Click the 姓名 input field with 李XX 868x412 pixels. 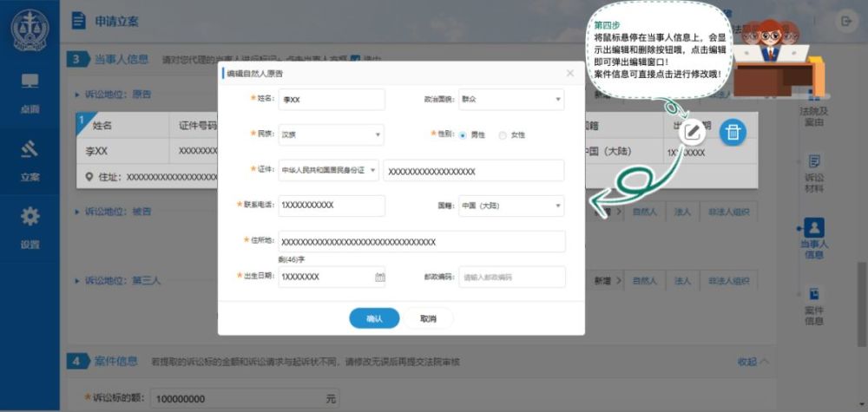point(332,100)
